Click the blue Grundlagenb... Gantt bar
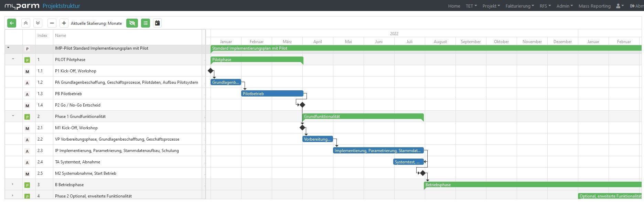The image size is (644, 202). (x=226, y=82)
